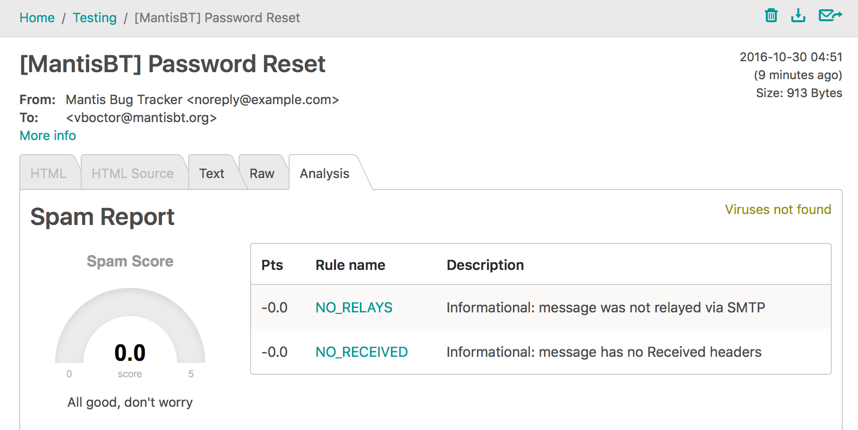Image resolution: width=858 pixels, height=430 pixels.
Task: Click the vboctor@mantisbt.org recipient address
Action: tap(141, 118)
